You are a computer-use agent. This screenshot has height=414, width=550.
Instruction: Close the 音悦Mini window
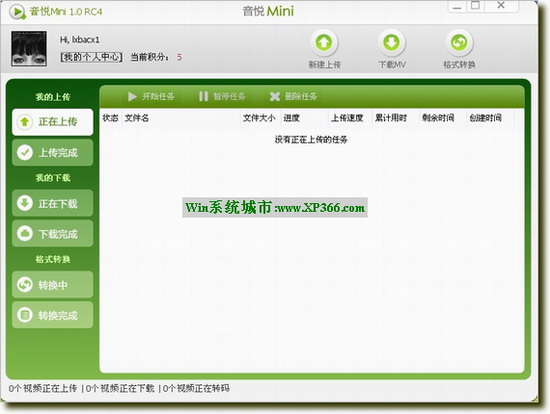point(501,6)
